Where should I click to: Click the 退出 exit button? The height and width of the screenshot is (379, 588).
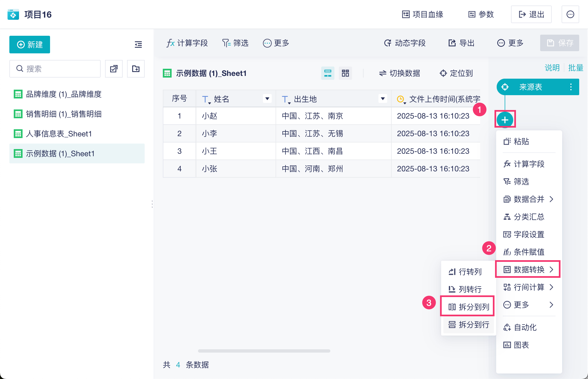point(531,14)
